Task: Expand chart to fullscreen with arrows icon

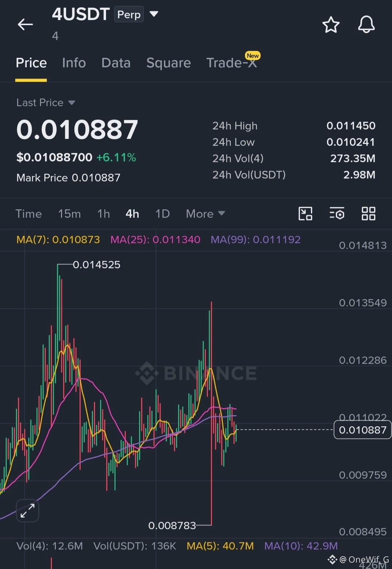Action: click(x=27, y=511)
